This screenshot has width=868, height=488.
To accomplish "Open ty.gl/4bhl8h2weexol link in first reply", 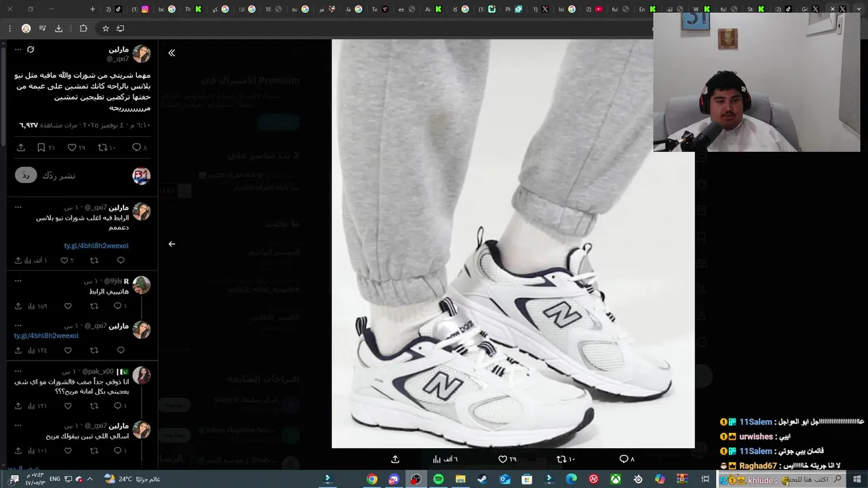I will coord(96,245).
